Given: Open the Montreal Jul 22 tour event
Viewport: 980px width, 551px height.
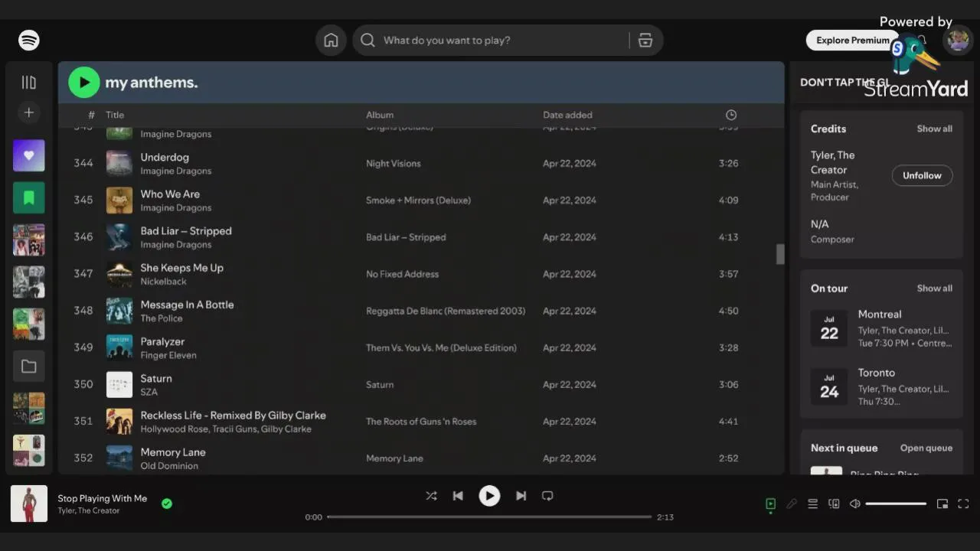Looking at the screenshot, I should click(881, 328).
